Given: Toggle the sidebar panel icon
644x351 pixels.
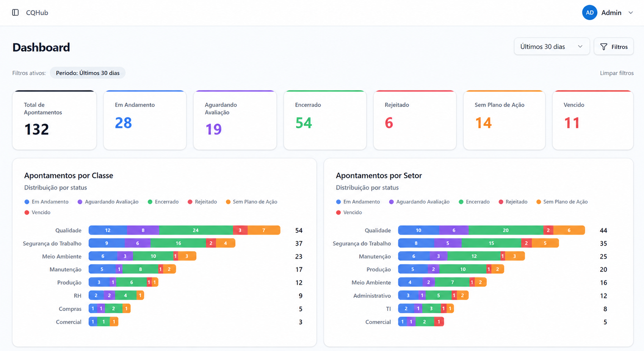Looking at the screenshot, I should point(15,13).
